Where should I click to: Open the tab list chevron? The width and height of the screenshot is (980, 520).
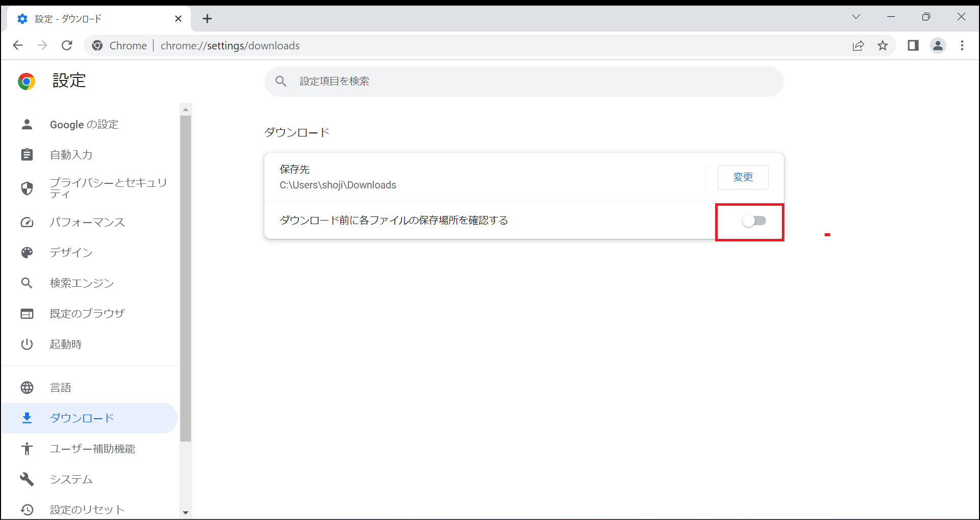[x=856, y=17]
